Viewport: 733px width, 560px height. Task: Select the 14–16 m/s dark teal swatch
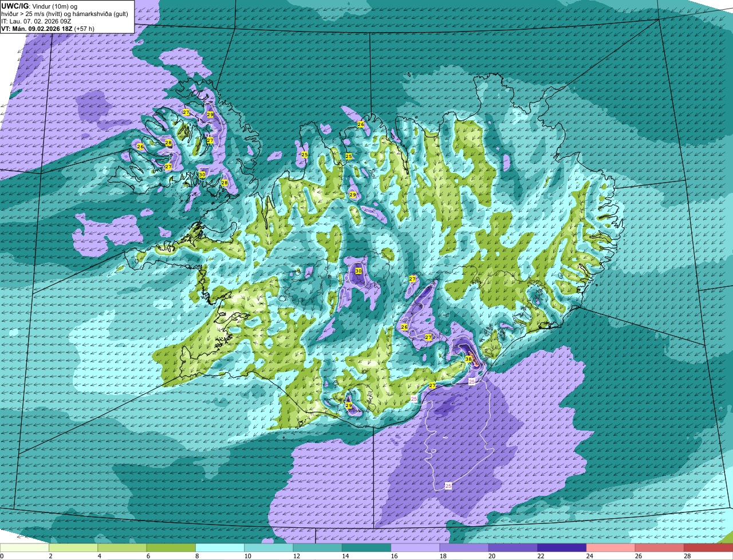pos(366,548)
